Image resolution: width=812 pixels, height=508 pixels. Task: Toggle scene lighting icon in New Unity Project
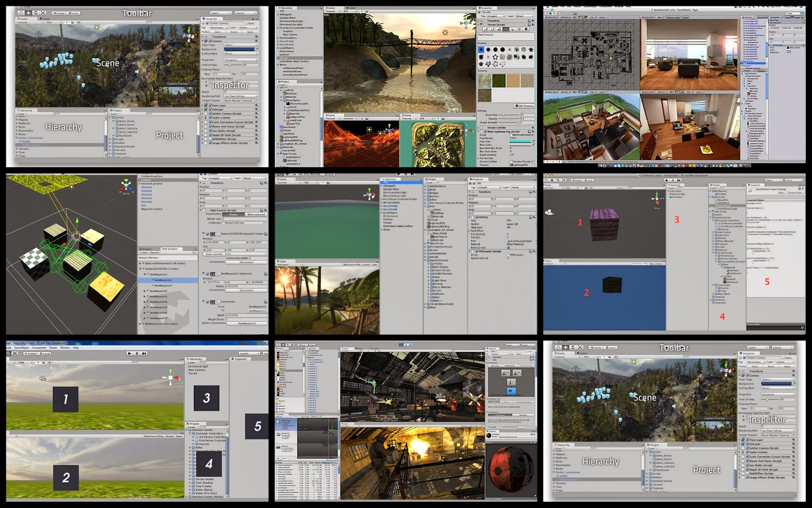(x=38, y=363)
